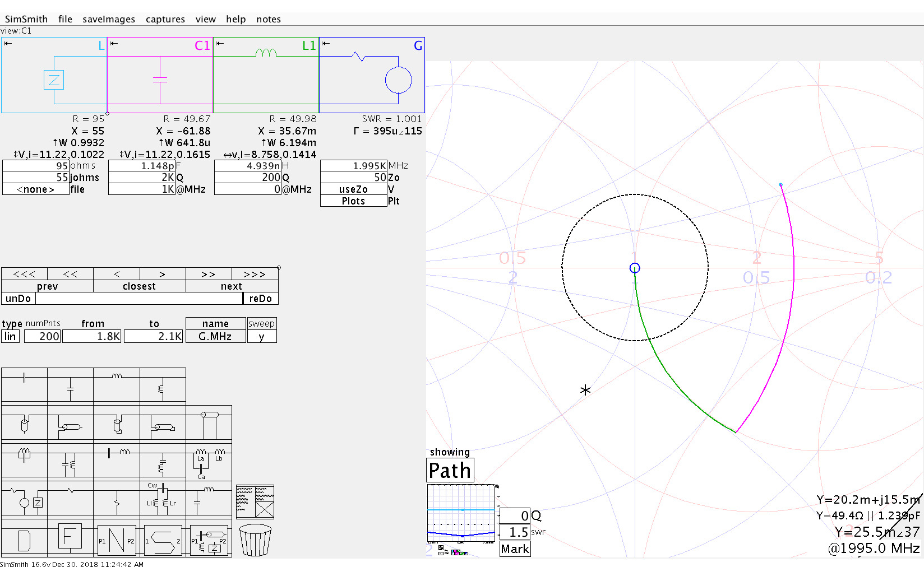924x567 pixels.
Task: Toggle the showing Path display mode
Action: click(x=450, y=470)
